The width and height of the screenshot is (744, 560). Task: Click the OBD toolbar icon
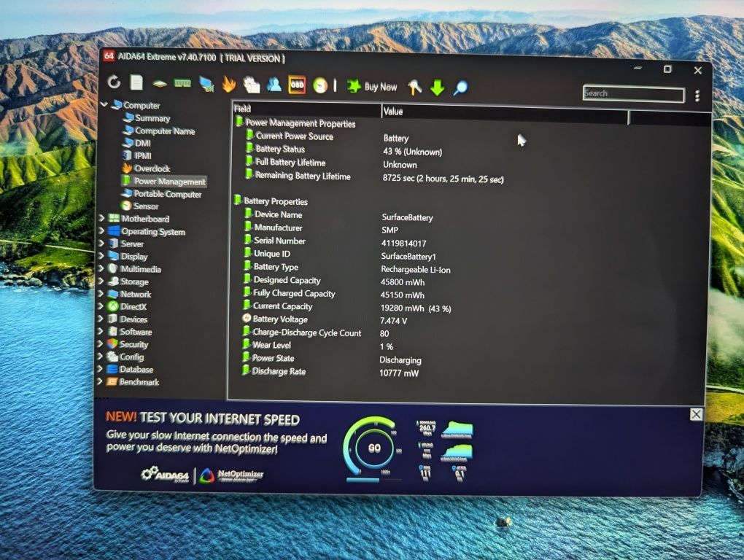[x=297, y=85]
